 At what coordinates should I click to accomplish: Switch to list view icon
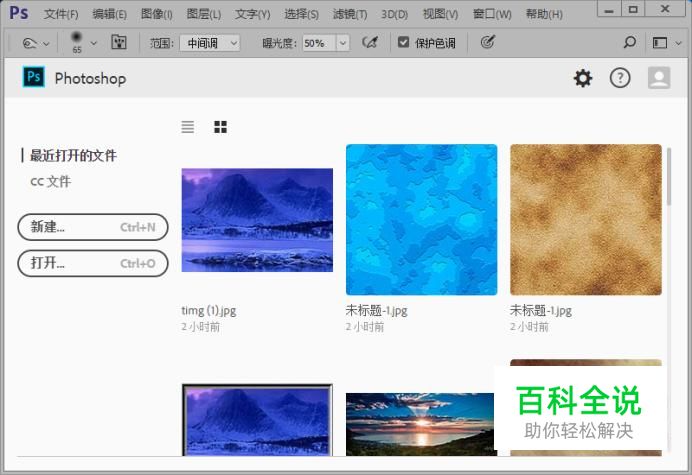click(188, 127)
